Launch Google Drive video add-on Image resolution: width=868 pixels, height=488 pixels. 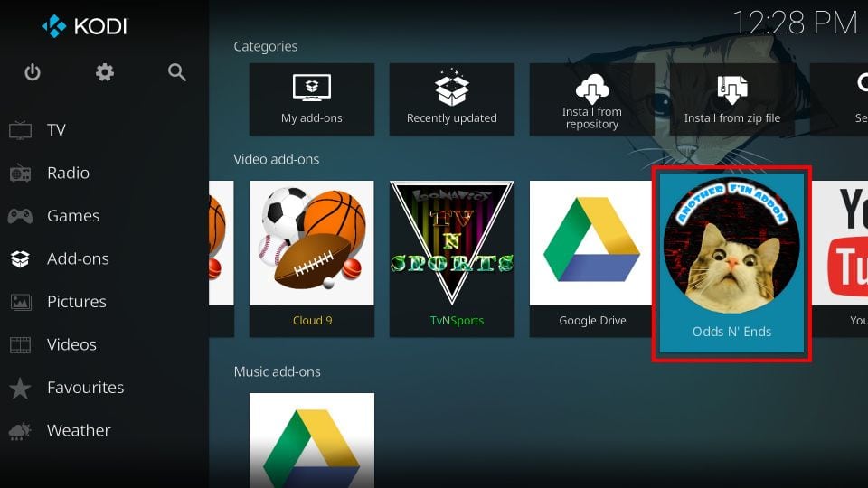(591, 258)
